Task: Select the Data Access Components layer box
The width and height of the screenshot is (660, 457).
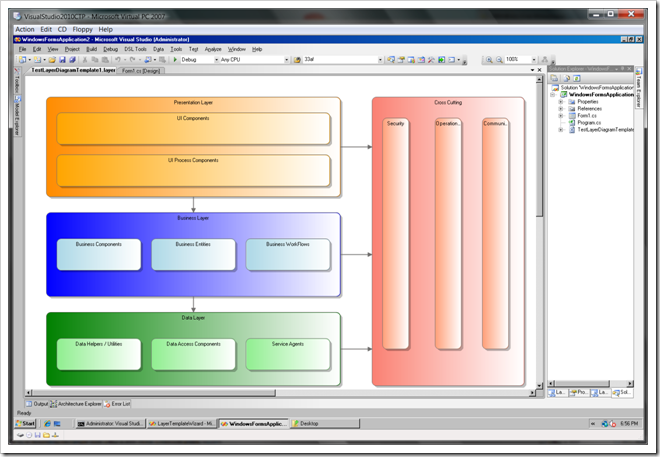Action: (x=193, y=354)
